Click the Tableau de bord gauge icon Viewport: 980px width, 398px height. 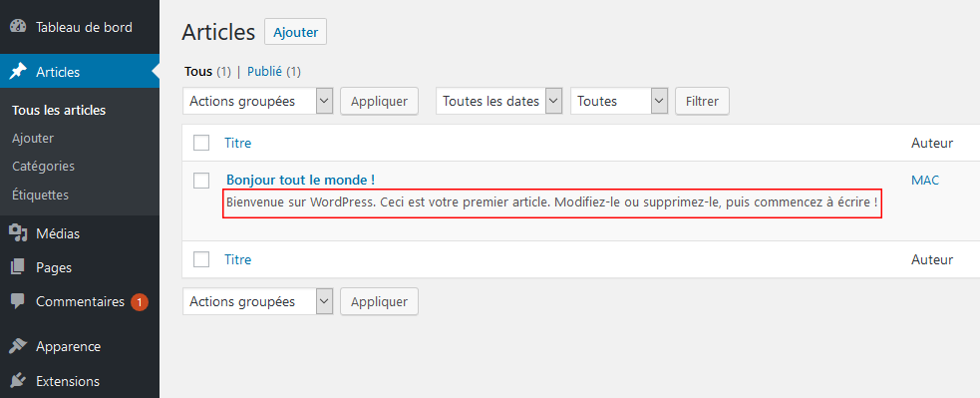(x=18, y=27)
